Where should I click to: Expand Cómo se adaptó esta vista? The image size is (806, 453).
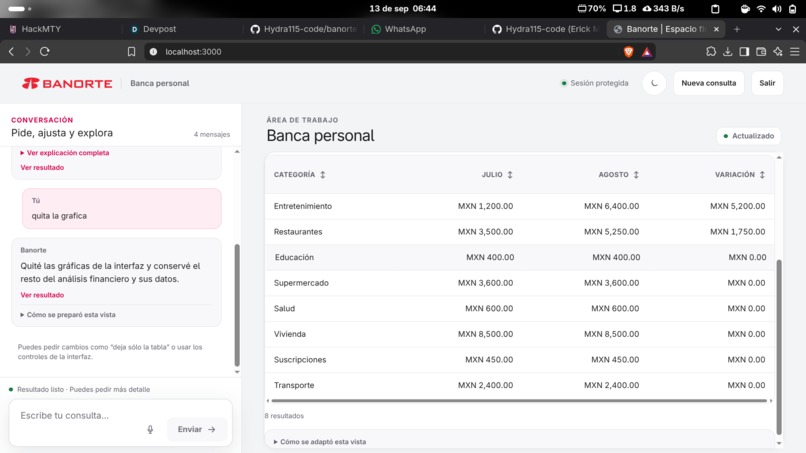[x=320, y=442]
